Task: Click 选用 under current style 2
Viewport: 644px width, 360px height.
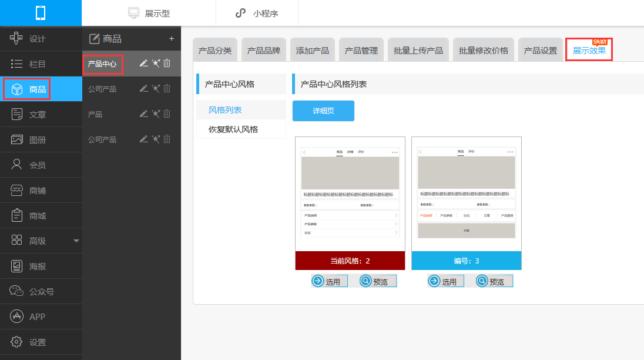Action: coord(330,282)
